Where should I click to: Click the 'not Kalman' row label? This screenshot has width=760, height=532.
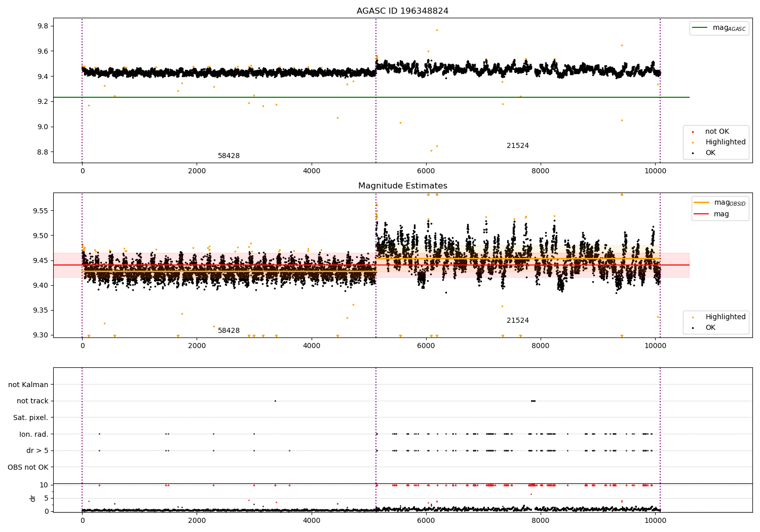pos(28,385)
